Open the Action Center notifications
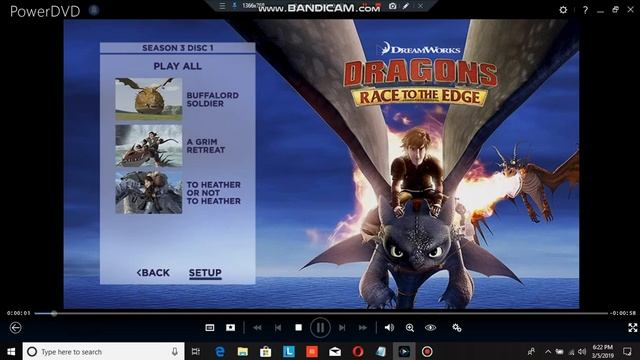 tap(628, 351)
